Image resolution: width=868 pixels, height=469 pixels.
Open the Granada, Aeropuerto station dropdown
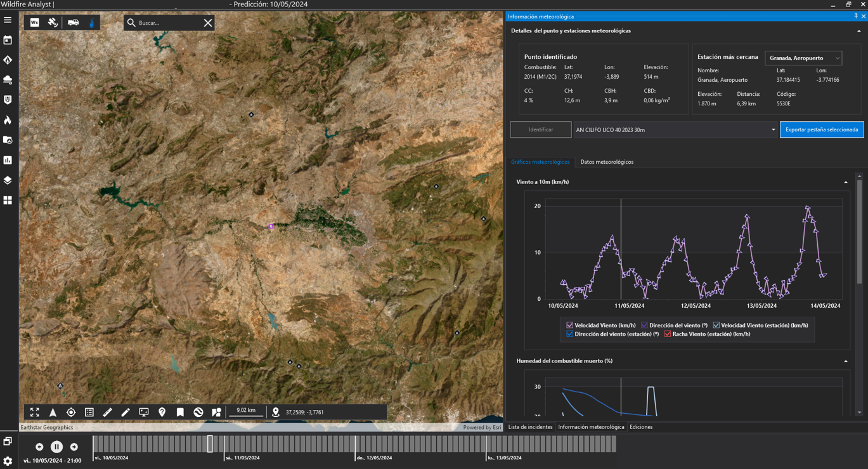click(803, 58)
